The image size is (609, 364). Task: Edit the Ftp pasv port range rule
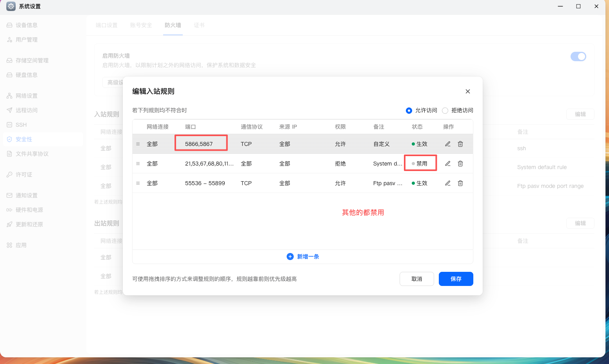[x=447, y=183]
